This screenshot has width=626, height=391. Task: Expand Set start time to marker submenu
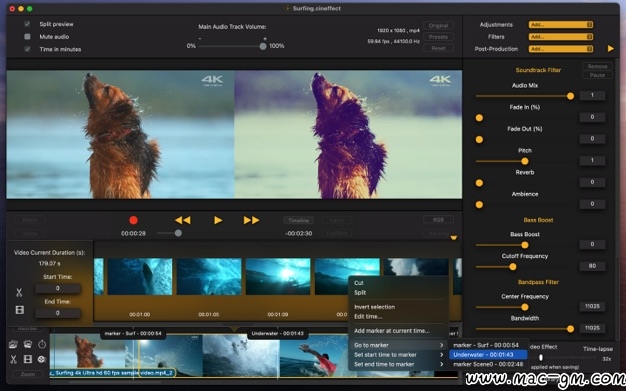point(398,355)
